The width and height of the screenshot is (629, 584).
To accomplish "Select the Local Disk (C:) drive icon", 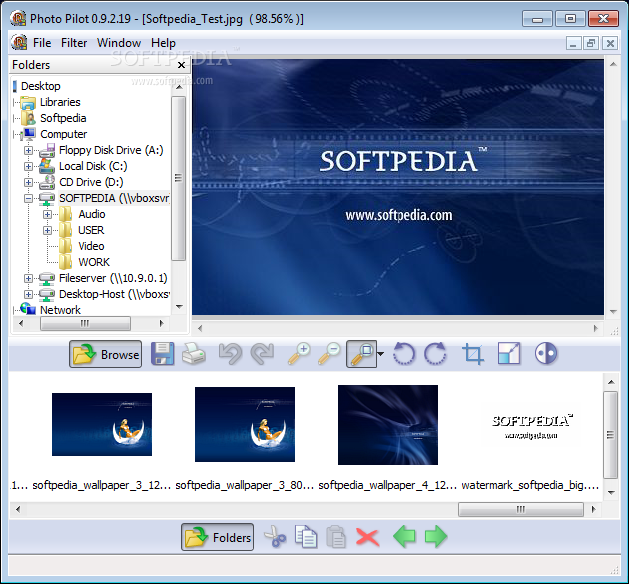I will [47, 166].
